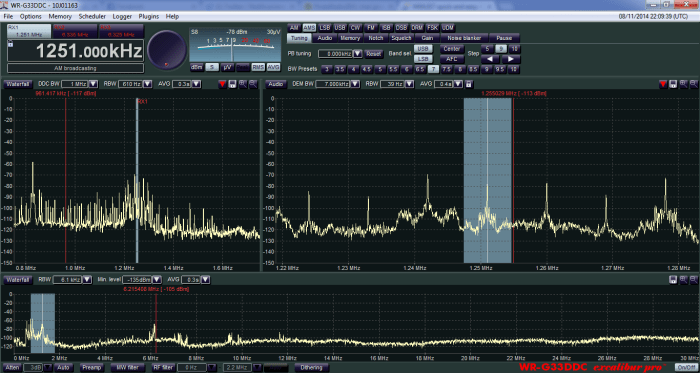Toggle the Preamp button
700x373 pixels.
pos(92,368)
